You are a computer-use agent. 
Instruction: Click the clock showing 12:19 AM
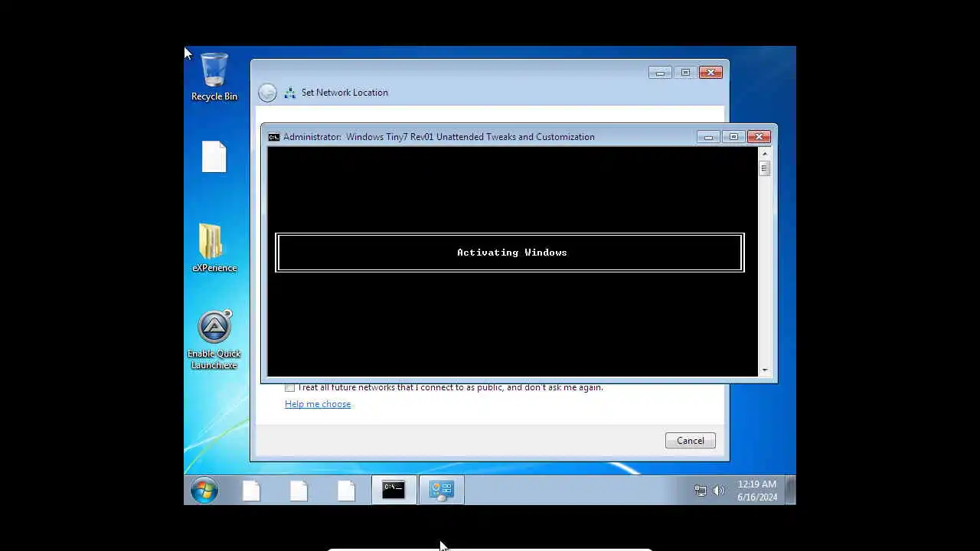click(757, 491)
